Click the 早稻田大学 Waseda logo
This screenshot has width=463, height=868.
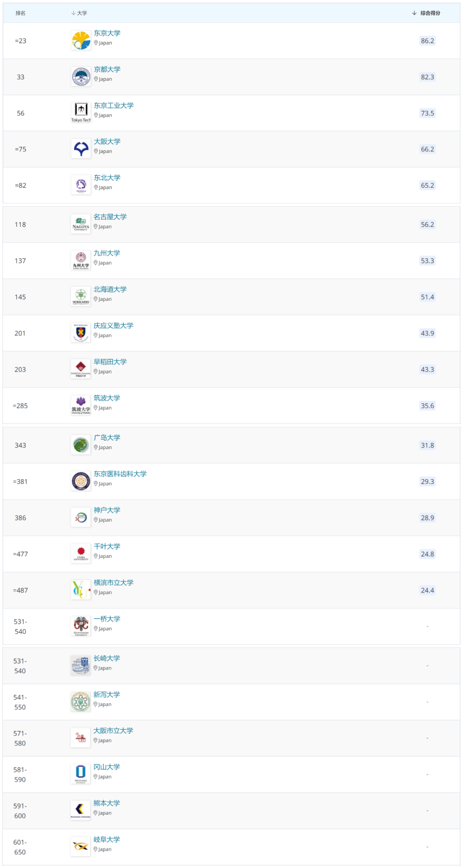click(x=81, y=369)
